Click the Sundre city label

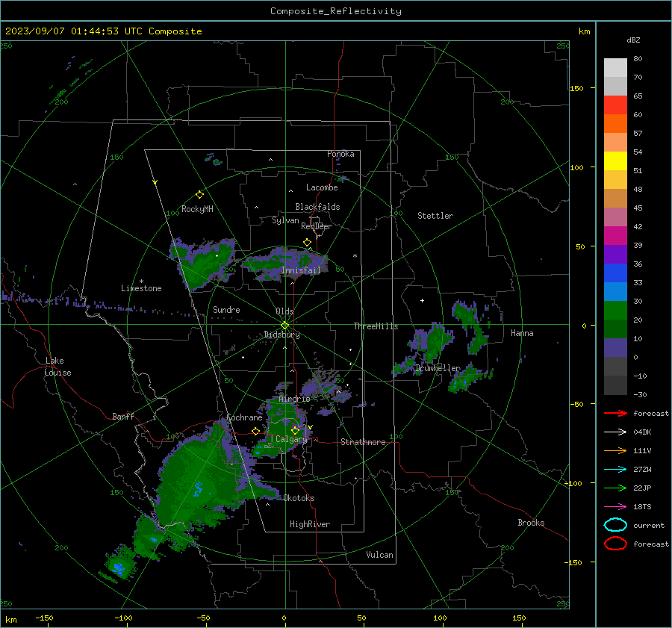[x=226, y=310]
